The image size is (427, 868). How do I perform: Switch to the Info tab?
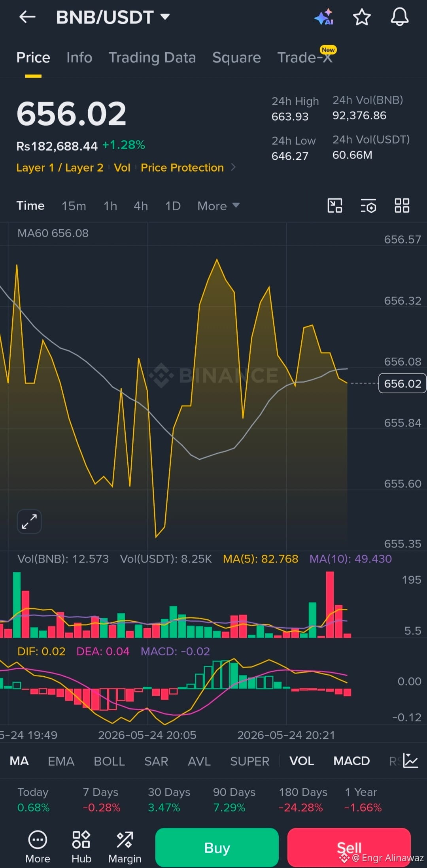(x=79, y=58)
